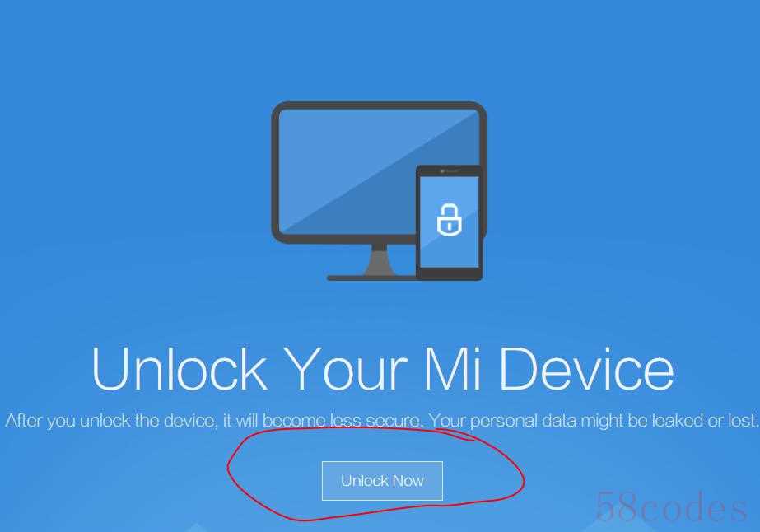Viewport: 760px width, 532px height.
Task: Click the words "leaked or lost" in warning
Action: point(705,421)
